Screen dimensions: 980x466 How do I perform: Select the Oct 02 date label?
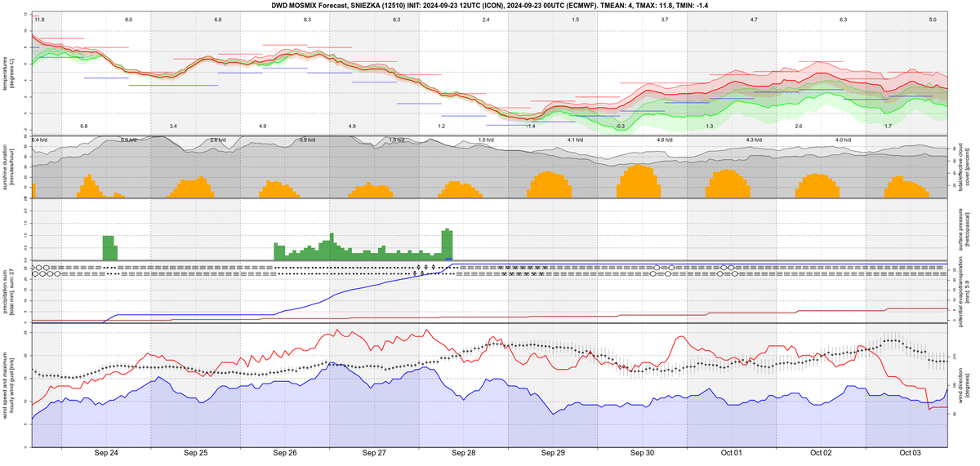821,452
